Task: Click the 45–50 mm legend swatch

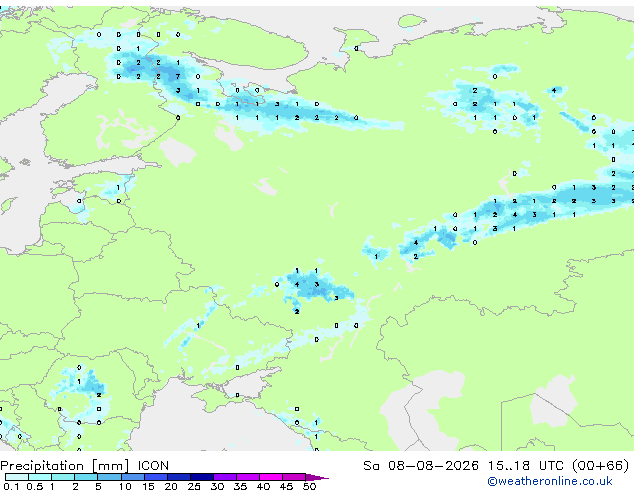Action: click(294, 477)
